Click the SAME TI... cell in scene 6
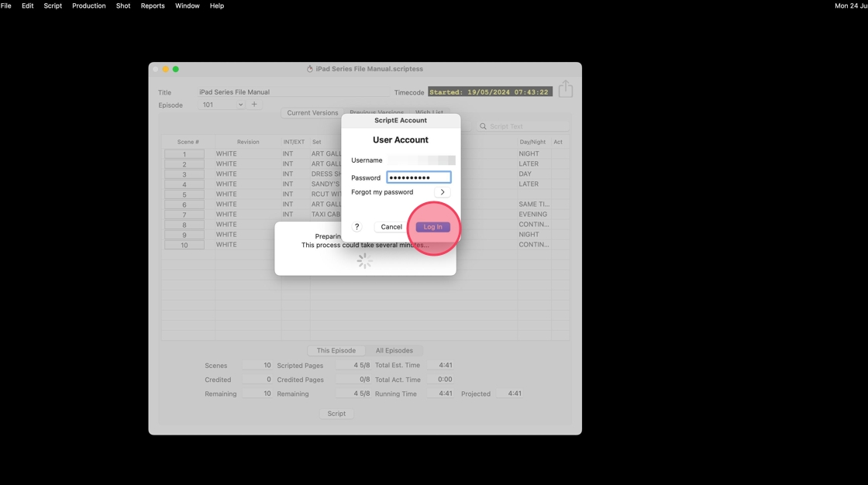Image resolution: width=868 pixels, height=485 pixels. (x=534, y=205)
